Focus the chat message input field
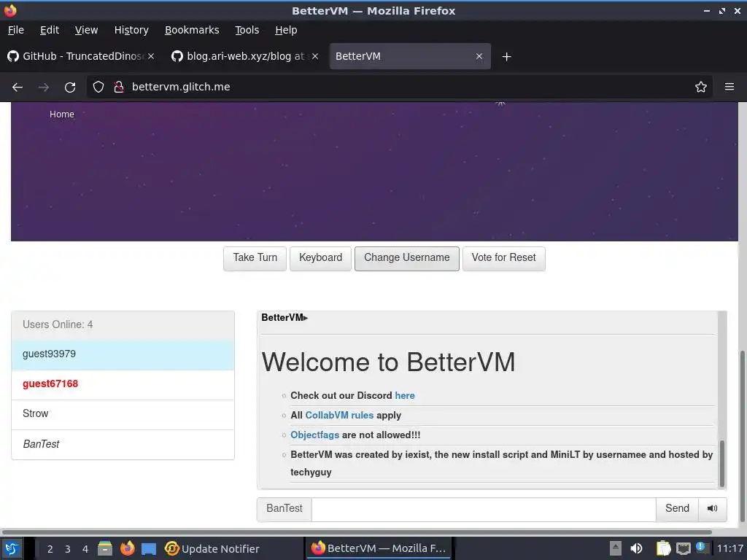747x560 pixels. click(x=484, y=508)
